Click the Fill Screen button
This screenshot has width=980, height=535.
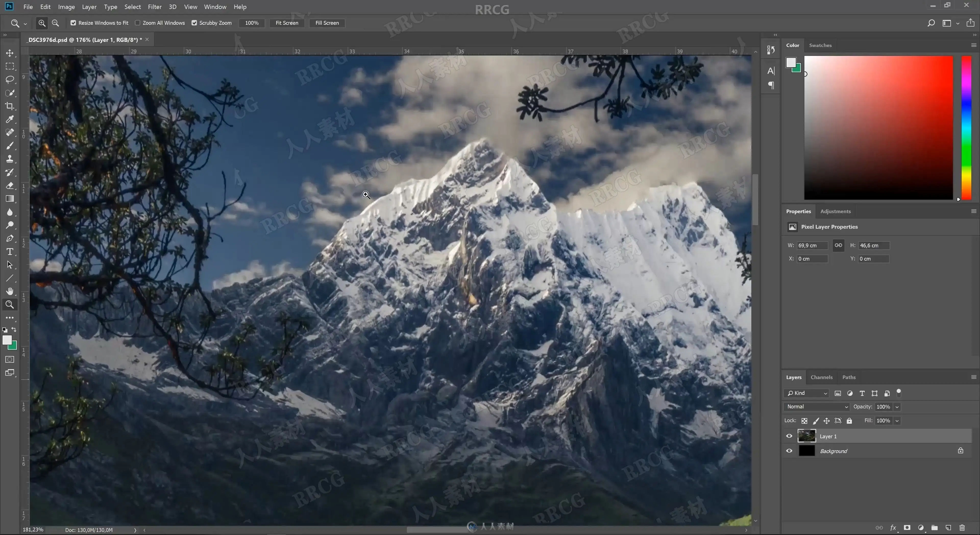coord(327,23)
